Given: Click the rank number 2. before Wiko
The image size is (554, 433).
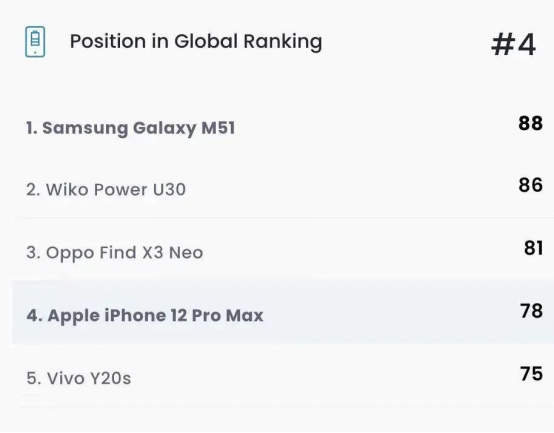Looking at the screenshot, I should 33,190.
